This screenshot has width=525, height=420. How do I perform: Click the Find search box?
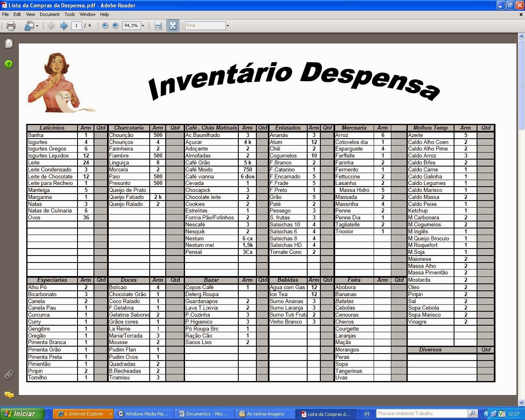pos(205,25)
